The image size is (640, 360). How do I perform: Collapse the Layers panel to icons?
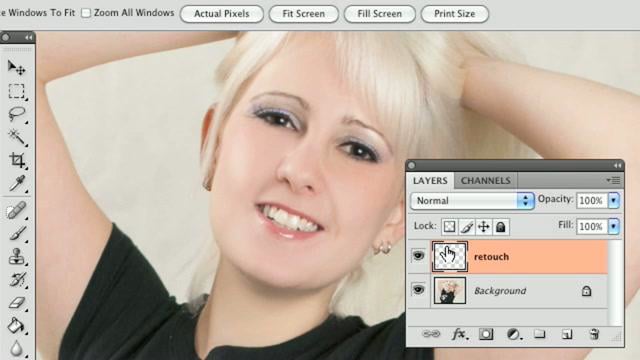pos(617,165)
